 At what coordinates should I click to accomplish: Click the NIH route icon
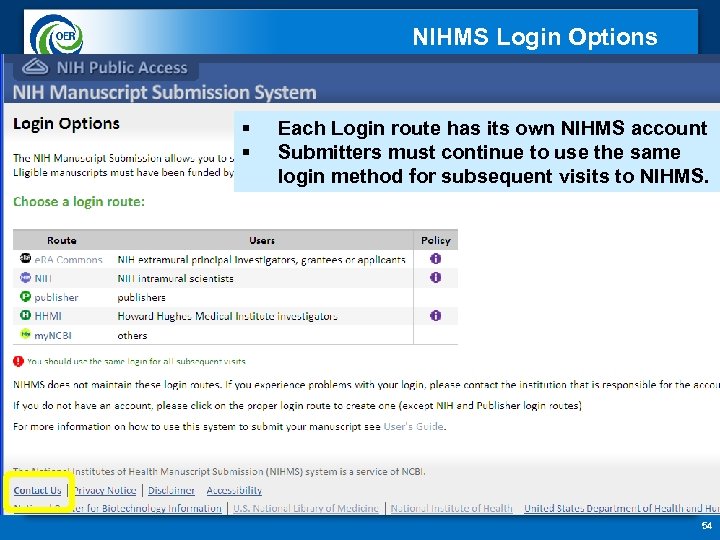tap(25, 277)
